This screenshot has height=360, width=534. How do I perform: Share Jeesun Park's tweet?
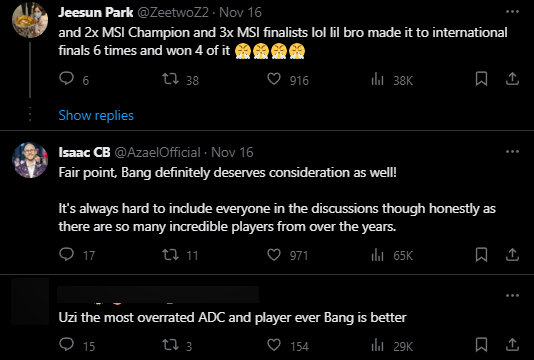tap(512, 79)
